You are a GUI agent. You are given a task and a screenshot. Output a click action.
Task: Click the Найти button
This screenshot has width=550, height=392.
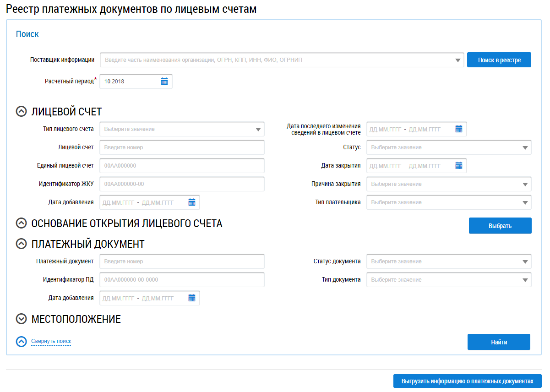click(499, 342)
